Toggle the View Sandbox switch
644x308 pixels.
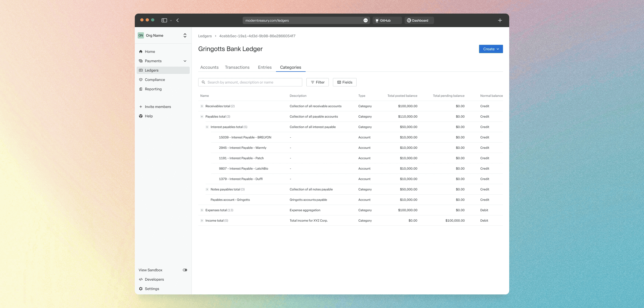point(185,270)
